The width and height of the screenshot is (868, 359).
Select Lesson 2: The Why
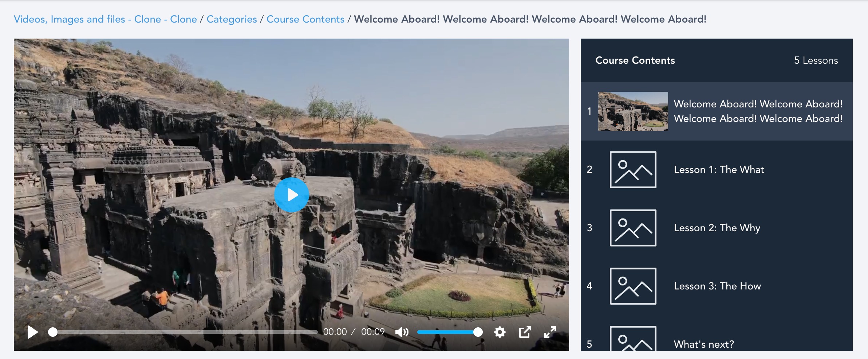tap(717, 228)
